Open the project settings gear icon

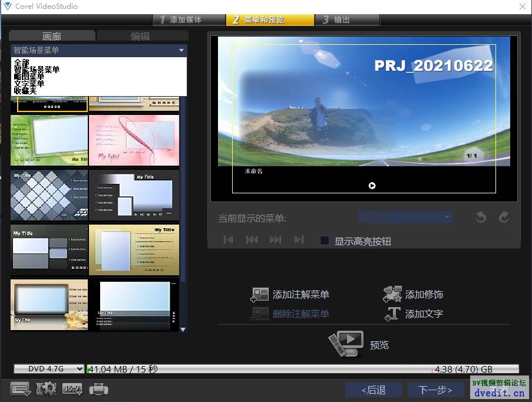coord(46,389)
